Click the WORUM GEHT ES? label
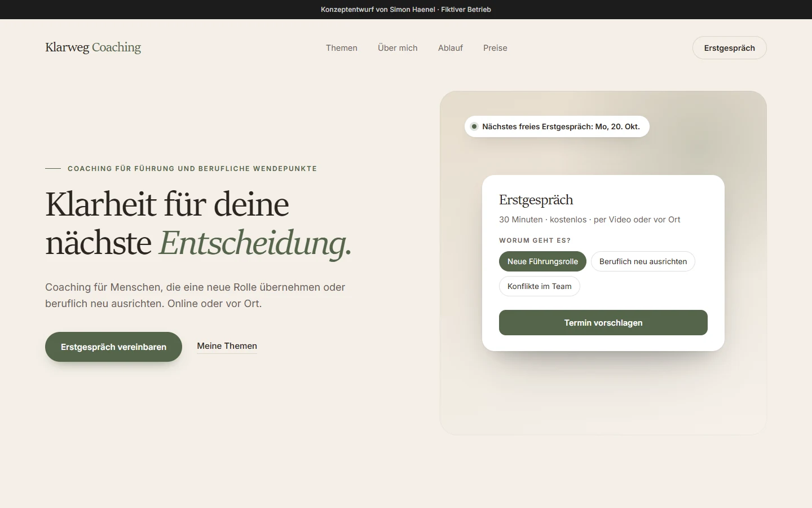 tap(535, 240)
